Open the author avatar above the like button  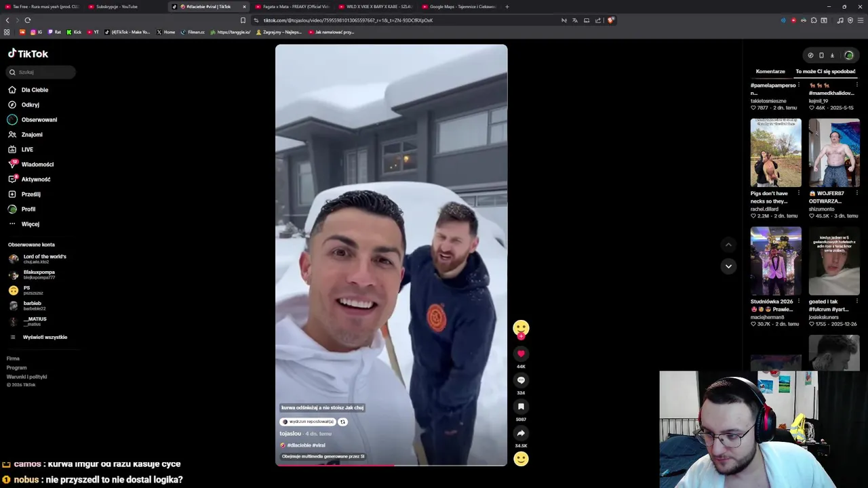click(521, 328)
